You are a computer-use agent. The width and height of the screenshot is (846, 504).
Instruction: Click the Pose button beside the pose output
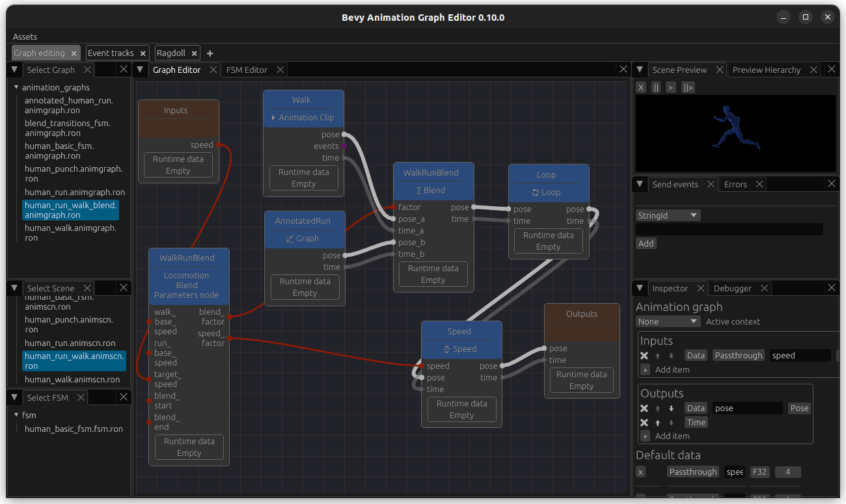[799, 408]
